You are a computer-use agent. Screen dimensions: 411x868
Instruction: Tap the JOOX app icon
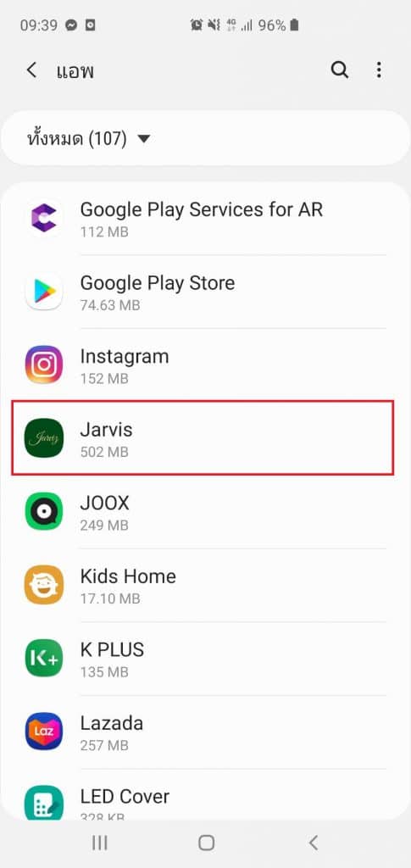tap(44, 511)
